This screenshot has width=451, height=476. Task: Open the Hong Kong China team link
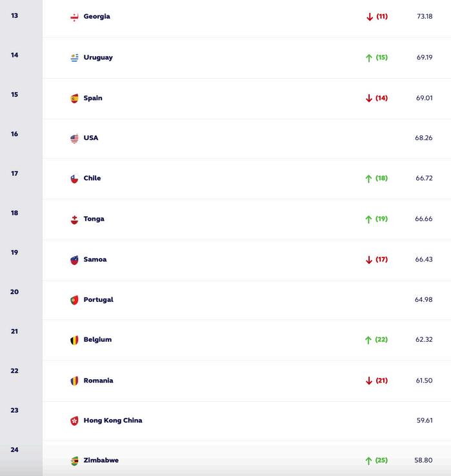pos(113,421)
